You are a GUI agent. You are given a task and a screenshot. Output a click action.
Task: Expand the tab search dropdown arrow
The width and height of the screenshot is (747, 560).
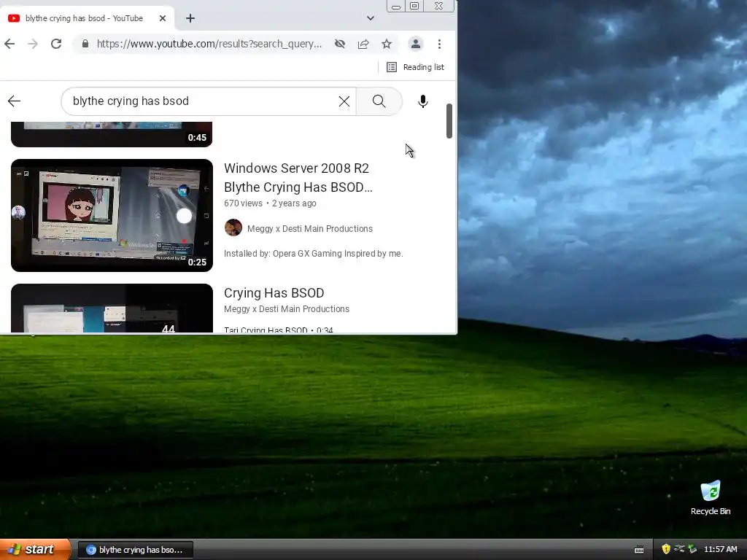(370, 18)
